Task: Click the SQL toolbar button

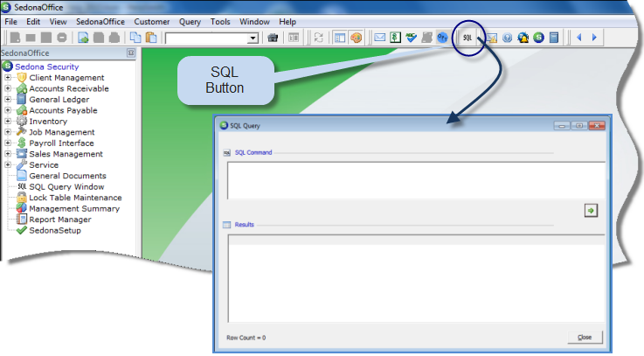Action: coord(467,38)
